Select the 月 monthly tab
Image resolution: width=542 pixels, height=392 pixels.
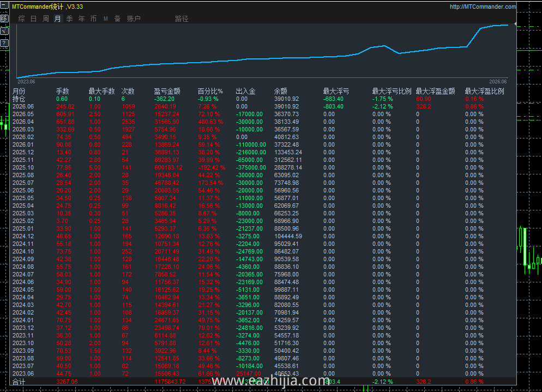(x=57, y=19)
